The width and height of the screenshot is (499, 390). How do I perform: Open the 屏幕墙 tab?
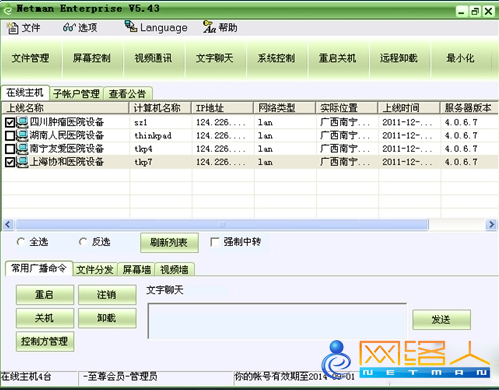[x=136, y=269]
